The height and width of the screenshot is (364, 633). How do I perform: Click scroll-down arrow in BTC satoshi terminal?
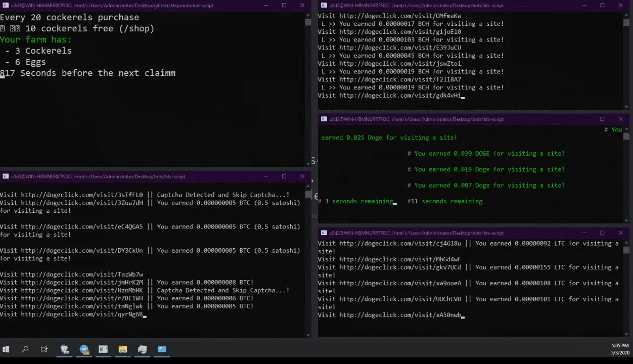[x=308, y=334]
